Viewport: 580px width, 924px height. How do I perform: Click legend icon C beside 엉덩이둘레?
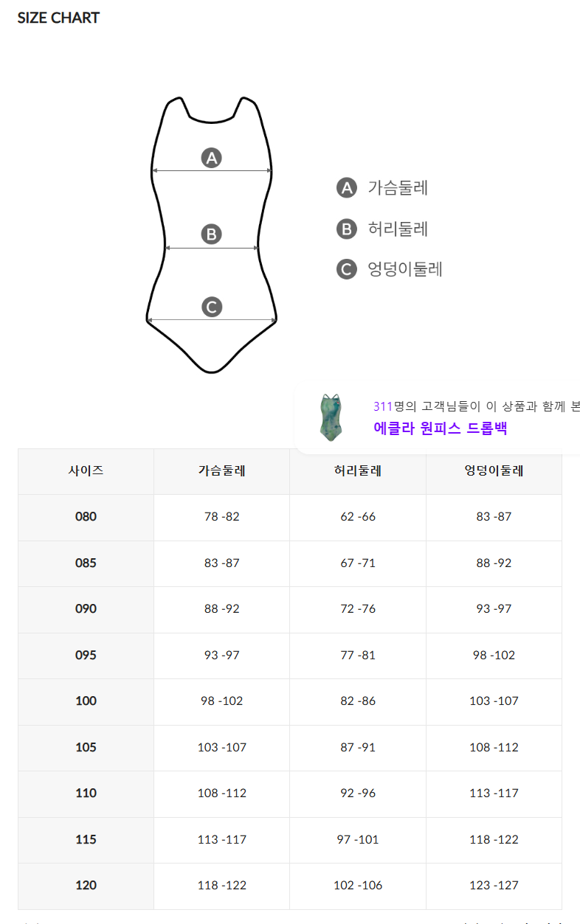[347, 269]
